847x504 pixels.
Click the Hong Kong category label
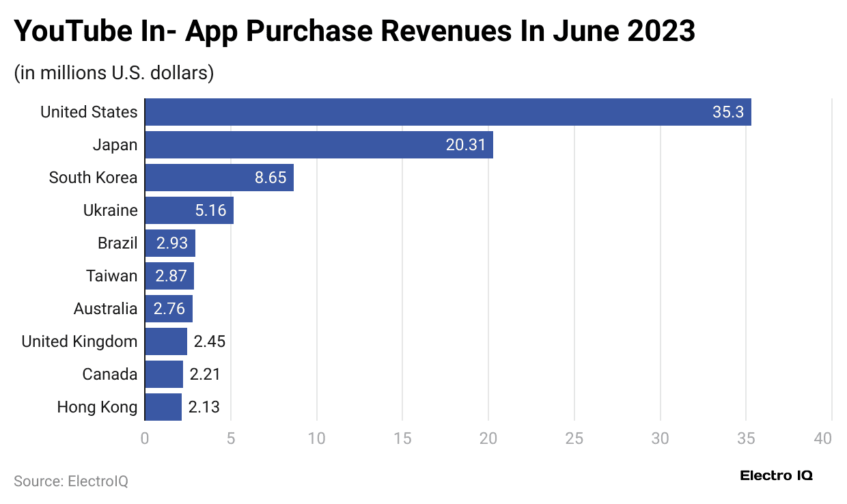(x=98, y=406)
